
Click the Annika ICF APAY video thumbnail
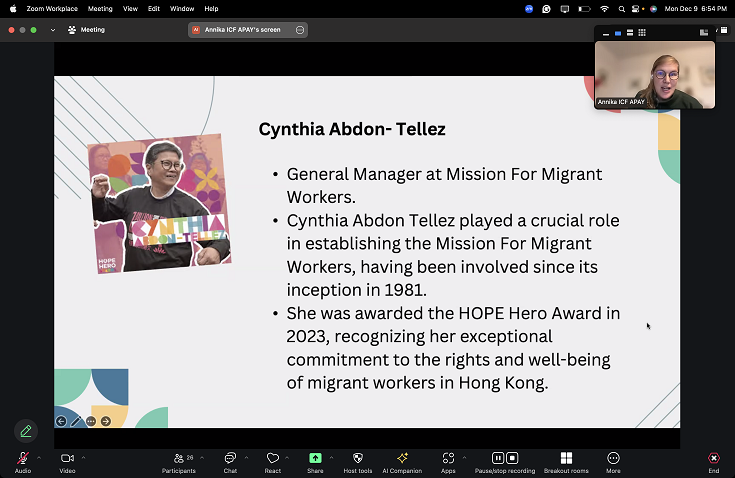click(x=655, y=75)
